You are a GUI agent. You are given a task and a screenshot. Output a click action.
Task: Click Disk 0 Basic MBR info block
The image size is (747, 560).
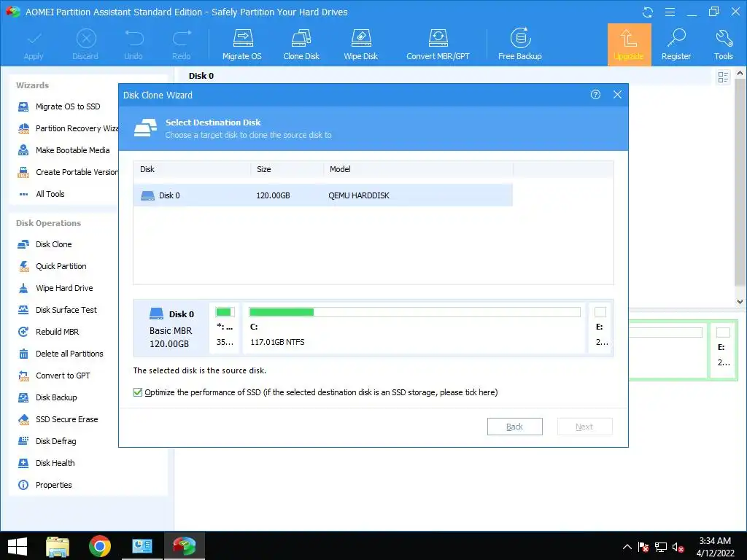click(x=171, y=328)
